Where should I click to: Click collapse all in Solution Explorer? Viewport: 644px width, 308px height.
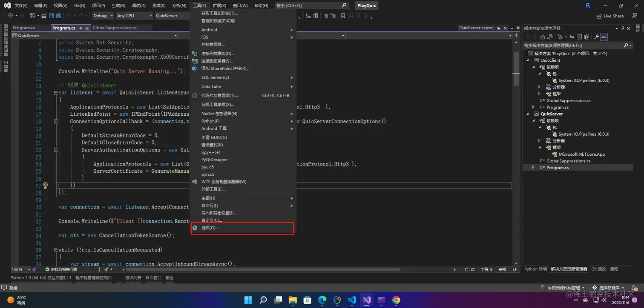tap(579, 37)
